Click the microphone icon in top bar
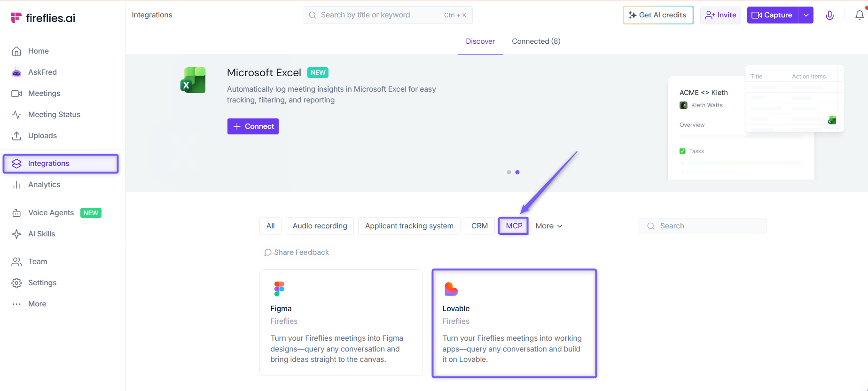 830,15
